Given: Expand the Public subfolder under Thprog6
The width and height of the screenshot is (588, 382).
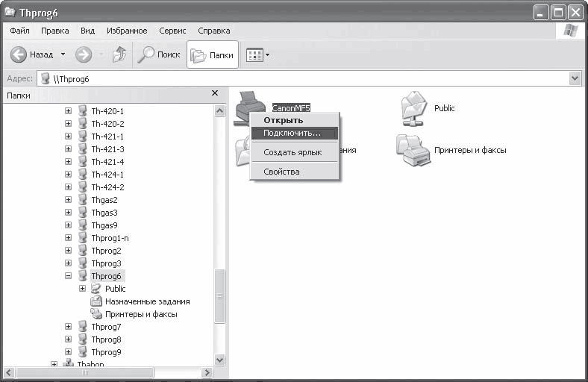Looking at the screenshot, I should click(83, 288).
